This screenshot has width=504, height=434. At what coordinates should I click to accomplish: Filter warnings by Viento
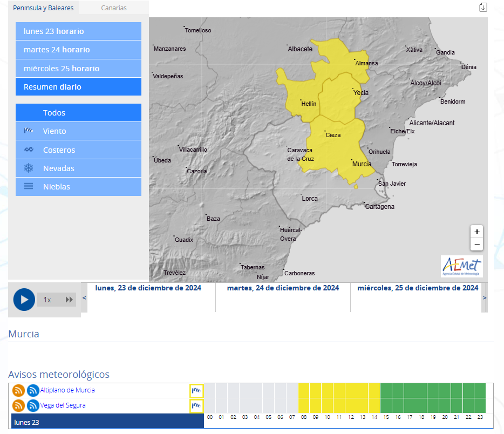[78, 131]
